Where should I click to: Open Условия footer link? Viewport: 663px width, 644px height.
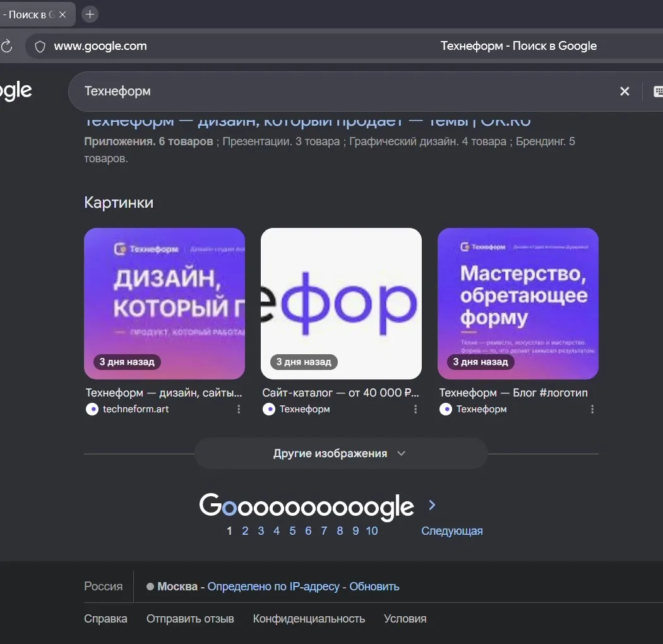[405, 619]
